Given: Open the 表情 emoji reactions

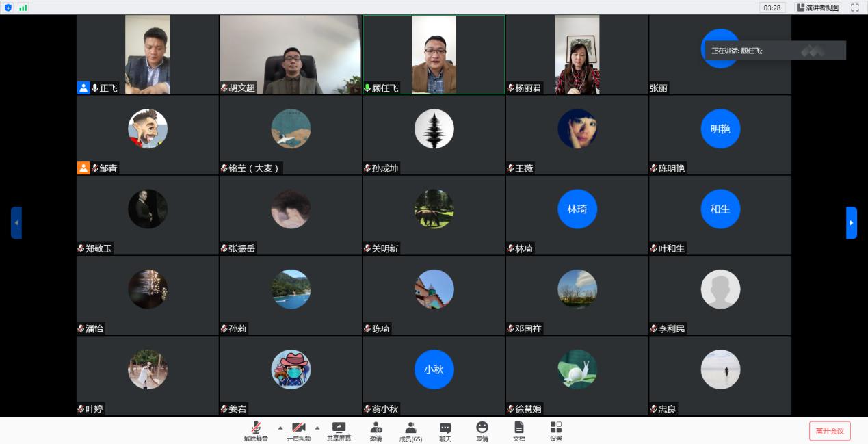Looking at the screenshot, I should click(x=482, y=430).
